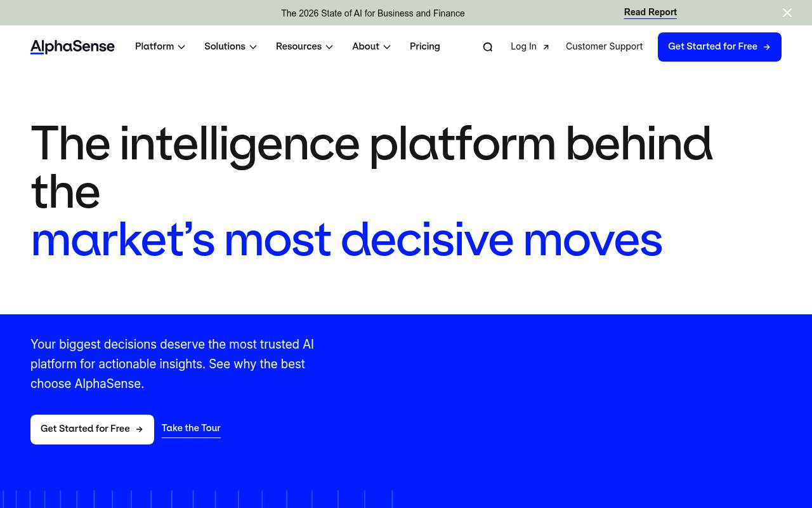Image resolution: width=812 pixels, height=508 pixels.
Task: Go to the Pricing page
Action: (425, 46)
